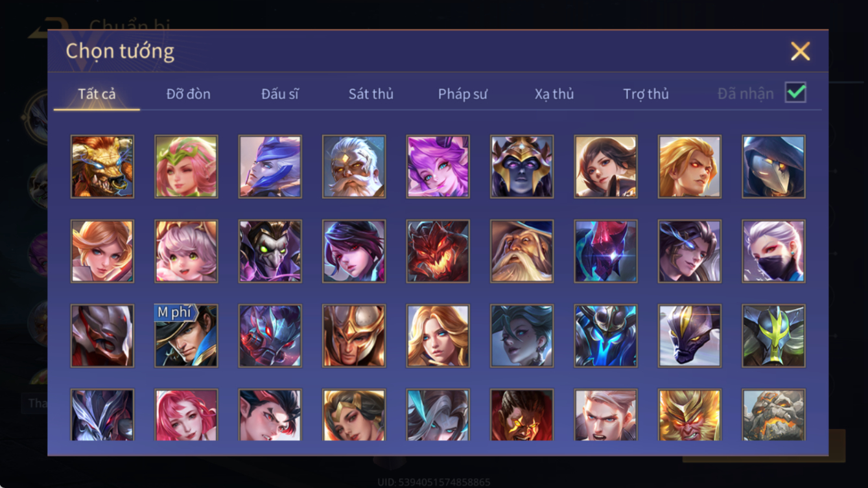Screen dimensions: 868x488
Task: Pick the blonde long-haired woman hero
Action: [438, 336]
